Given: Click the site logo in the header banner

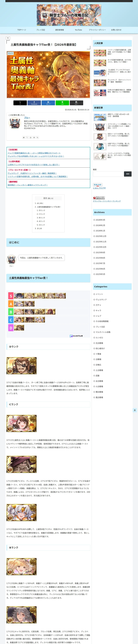Looking at the screenshot, I should pyautogui.click(x=69, y=15).
